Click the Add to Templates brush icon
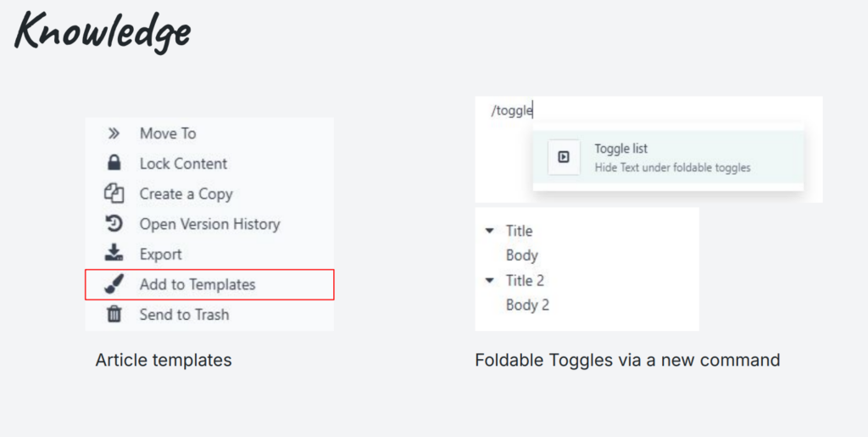Viewport: 868px width, 437px height. point(114,284)
